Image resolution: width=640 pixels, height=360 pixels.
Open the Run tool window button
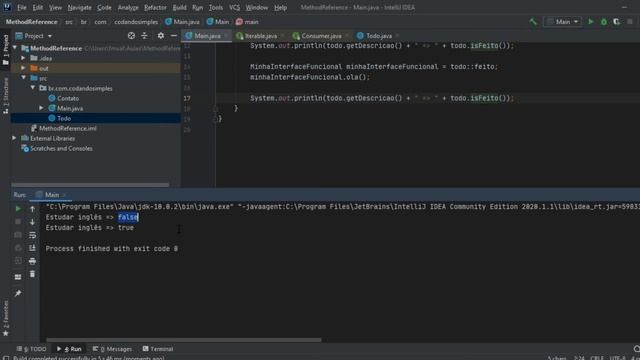pos(69,349)
